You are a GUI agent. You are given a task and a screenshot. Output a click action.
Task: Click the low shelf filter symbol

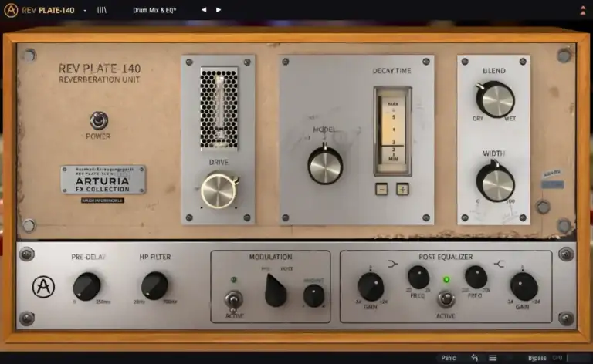click(x=393, y=264)
